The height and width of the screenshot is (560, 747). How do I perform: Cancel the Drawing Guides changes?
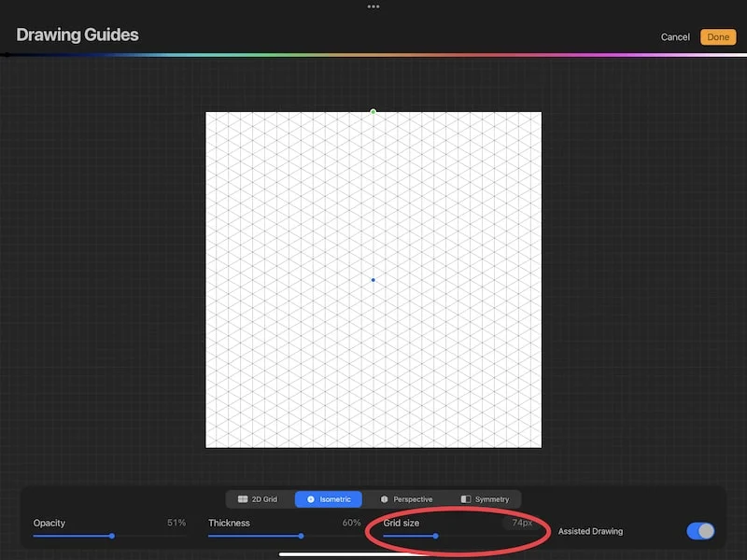point(675,37)
